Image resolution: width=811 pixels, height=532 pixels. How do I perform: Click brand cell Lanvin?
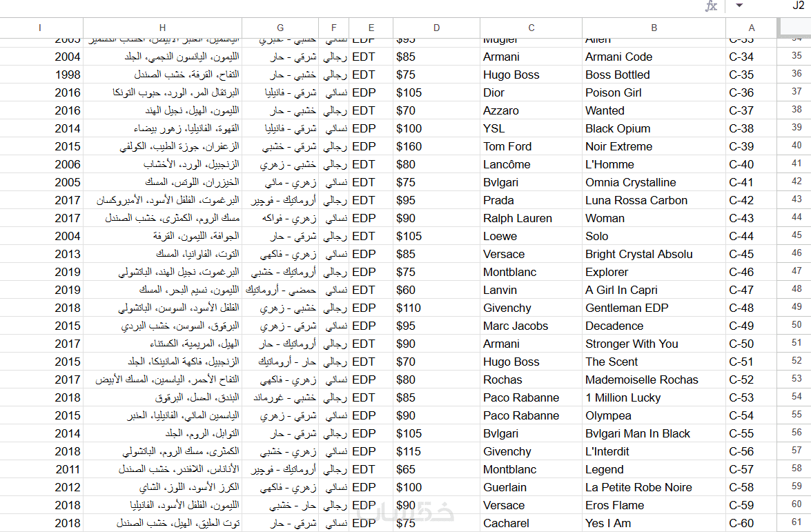(531, 290)
